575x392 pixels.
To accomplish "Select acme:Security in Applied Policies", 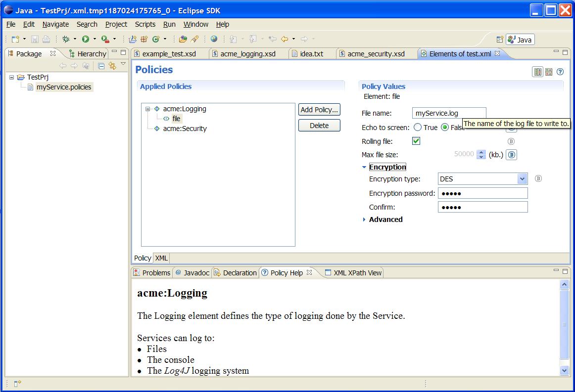I will 185,129.
